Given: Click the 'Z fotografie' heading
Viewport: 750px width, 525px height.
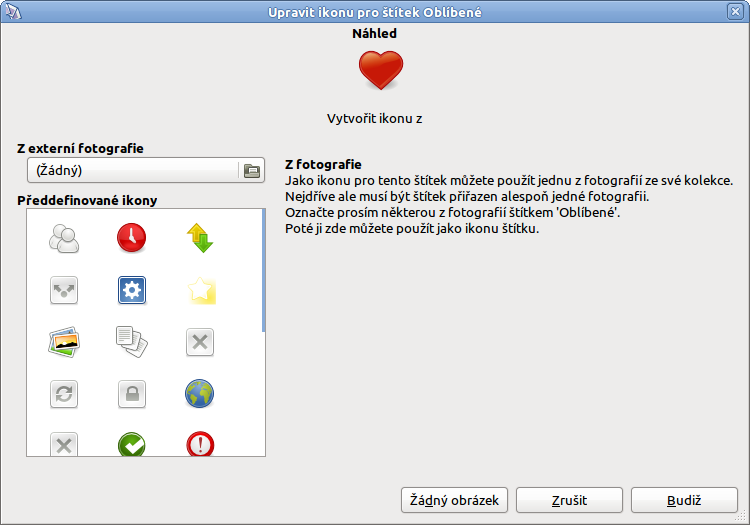Looking at the screenshot, I should tap(323, 164).
